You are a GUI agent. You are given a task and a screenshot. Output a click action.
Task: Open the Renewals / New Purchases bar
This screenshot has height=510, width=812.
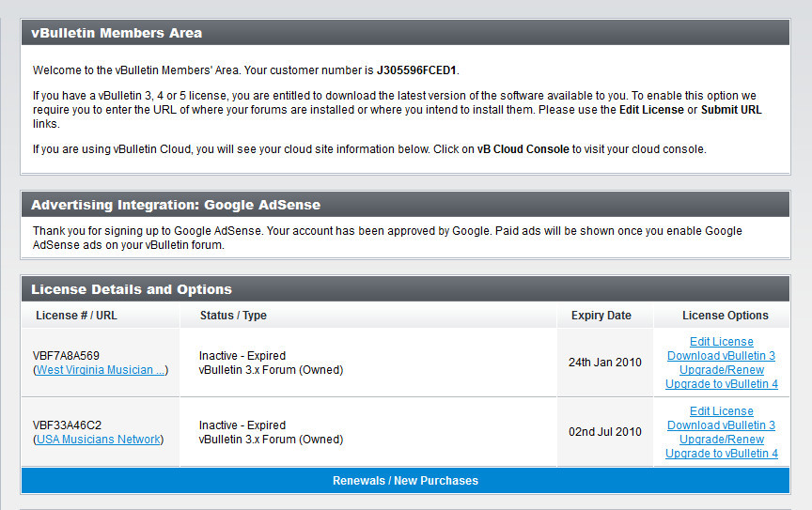[x=405, y=481]
